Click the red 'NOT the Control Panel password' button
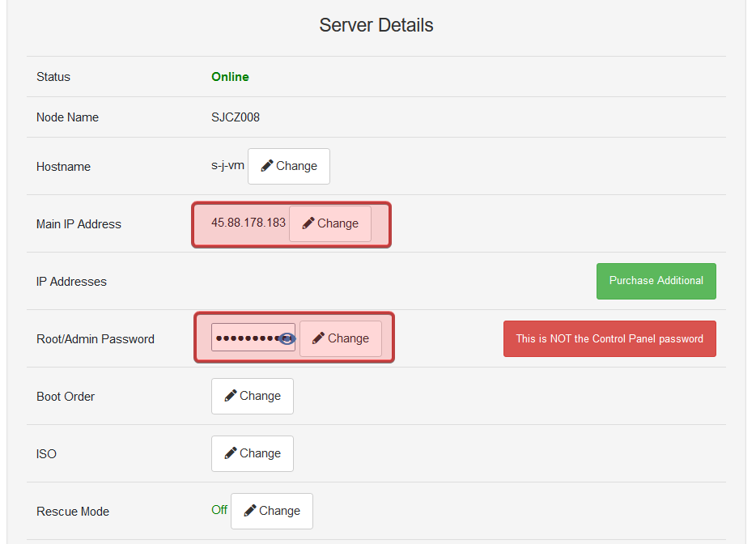This screenshot has width=756, height=544. tap(609, 338)
